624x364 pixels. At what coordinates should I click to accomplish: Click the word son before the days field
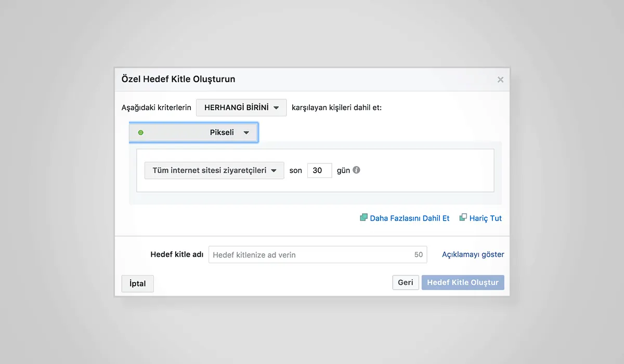coord(296,171)
